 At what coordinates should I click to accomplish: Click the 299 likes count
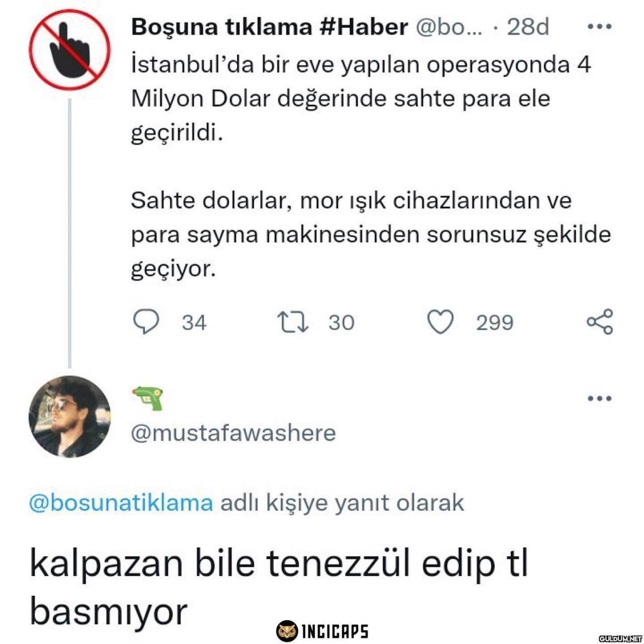495,323
